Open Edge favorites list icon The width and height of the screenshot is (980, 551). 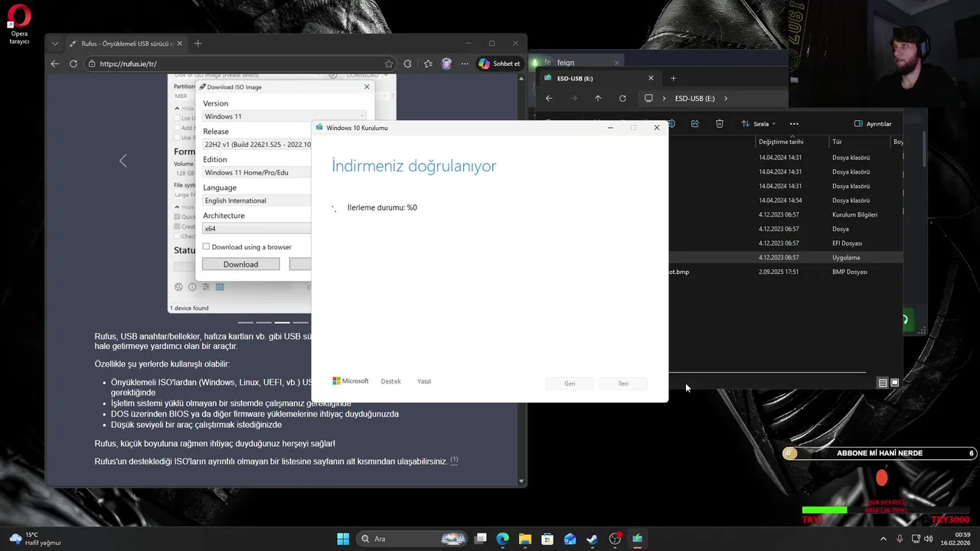tap(428, 64)
